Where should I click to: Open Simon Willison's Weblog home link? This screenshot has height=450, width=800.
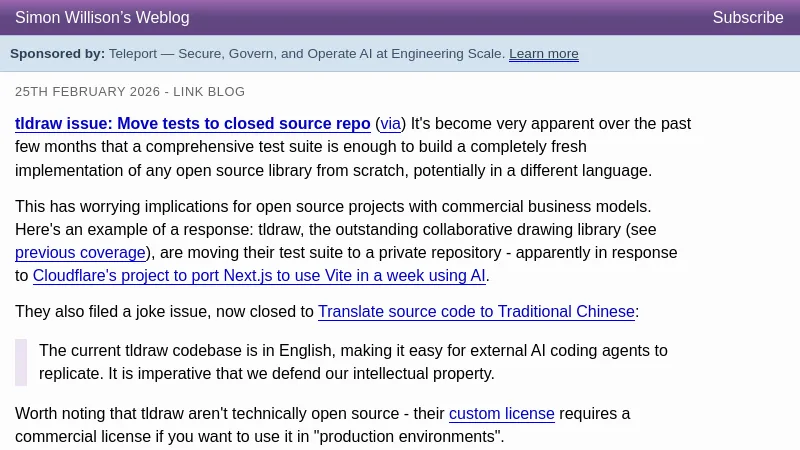[102, 18]
